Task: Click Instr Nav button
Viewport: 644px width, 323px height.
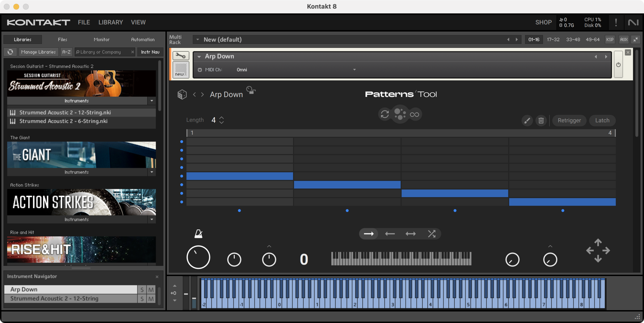Action: (x=150, y=52)
